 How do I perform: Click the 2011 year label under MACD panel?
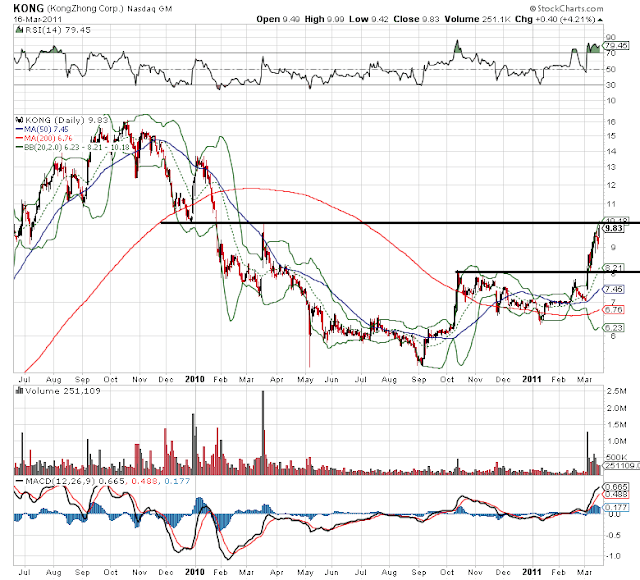point(532,572)
